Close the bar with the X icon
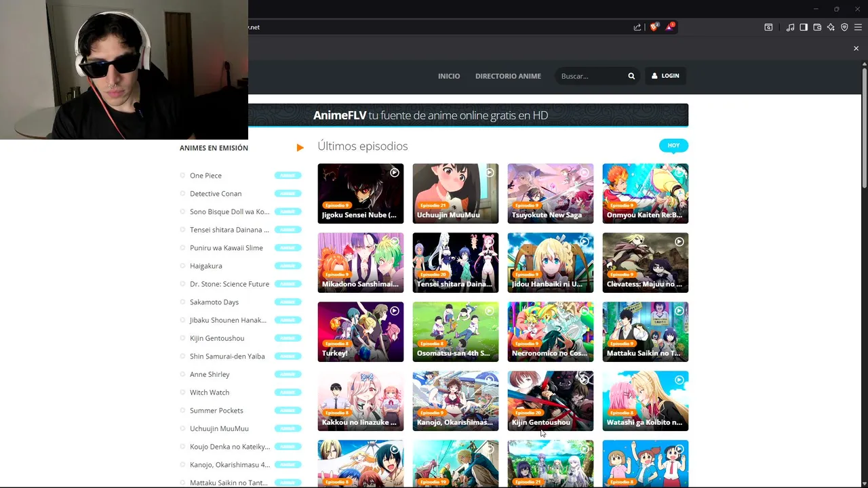The image size is (868, 488). tap(856, 48)
